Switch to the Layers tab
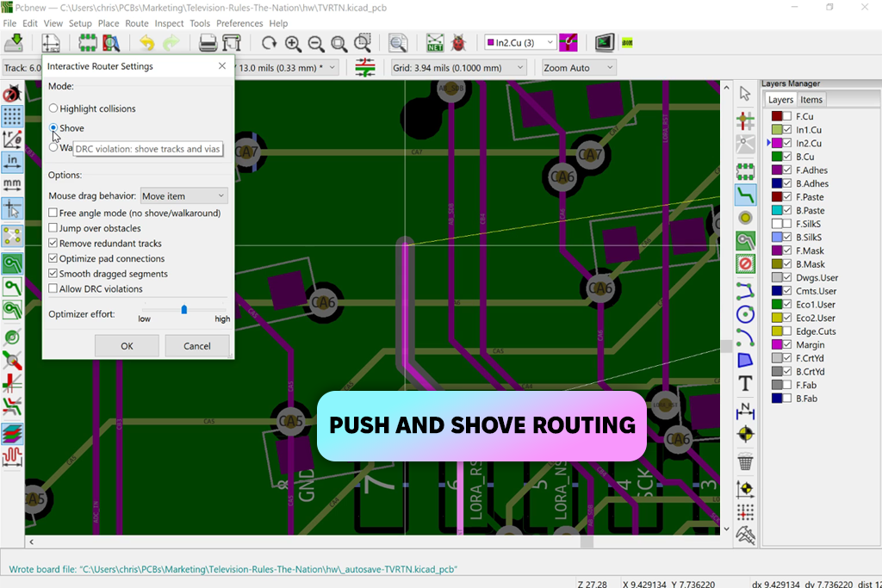Screen dimensions: 882x588 coord(780,100)
